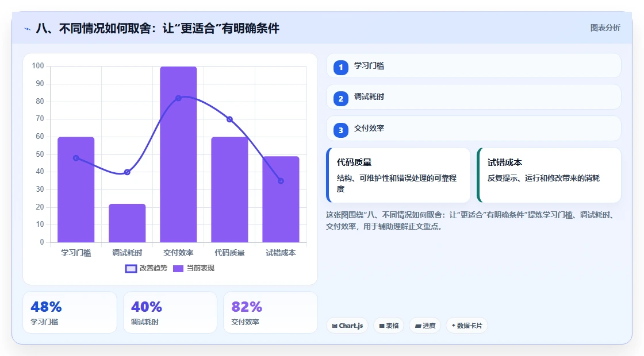Click the 82% 交付效率 stat card
The width and height of the screenshot is (644, 356).
pyautogui.click(x=270, y=312)
